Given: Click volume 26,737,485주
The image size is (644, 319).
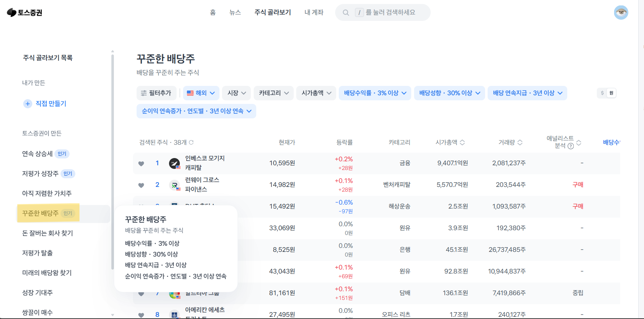Looking at the screenshot, I should point(507,250).
